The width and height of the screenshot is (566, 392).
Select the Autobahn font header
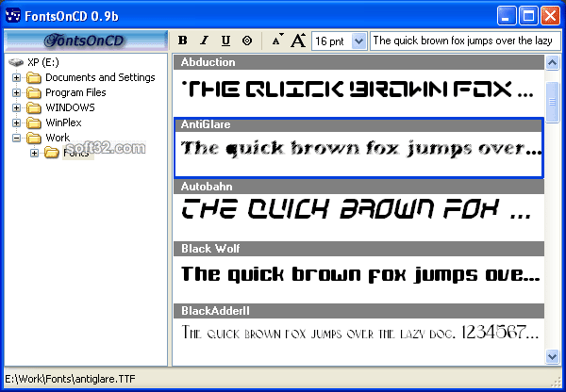[x=358, y=187]
